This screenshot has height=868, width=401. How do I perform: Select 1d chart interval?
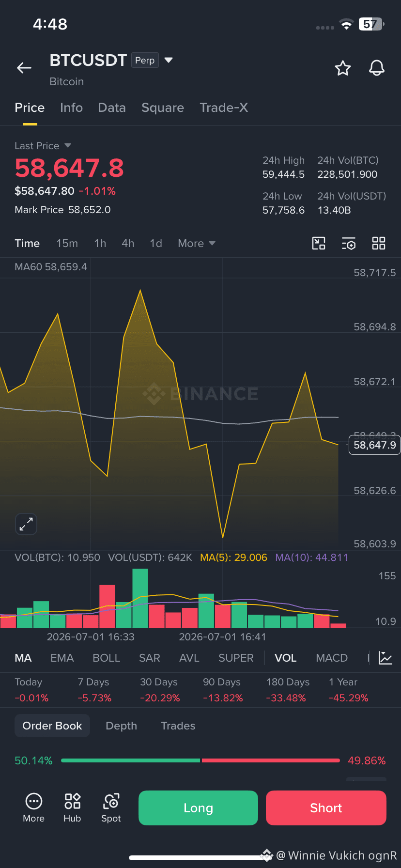[x=156, y=243]
